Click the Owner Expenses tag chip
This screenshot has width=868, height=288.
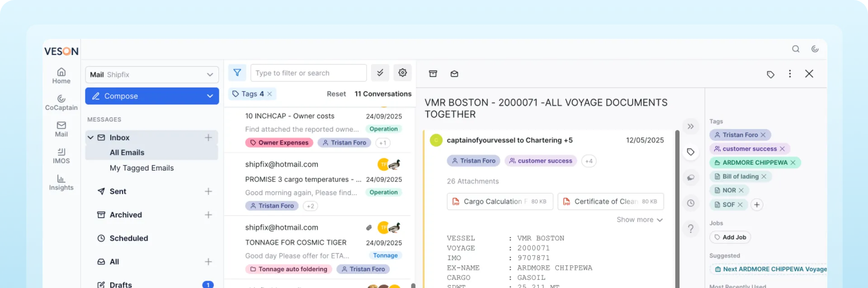[279, 143]
